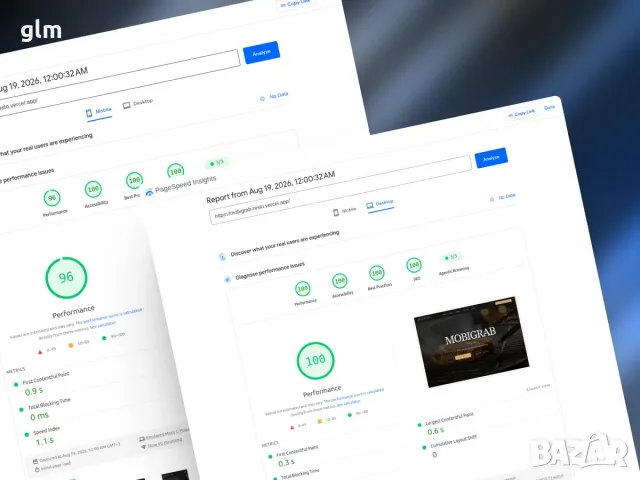This screenshot has width=640, height=480.
Task: Click 'Cumulative Layout Shift' 0 metric
Action: coord(450,446)
